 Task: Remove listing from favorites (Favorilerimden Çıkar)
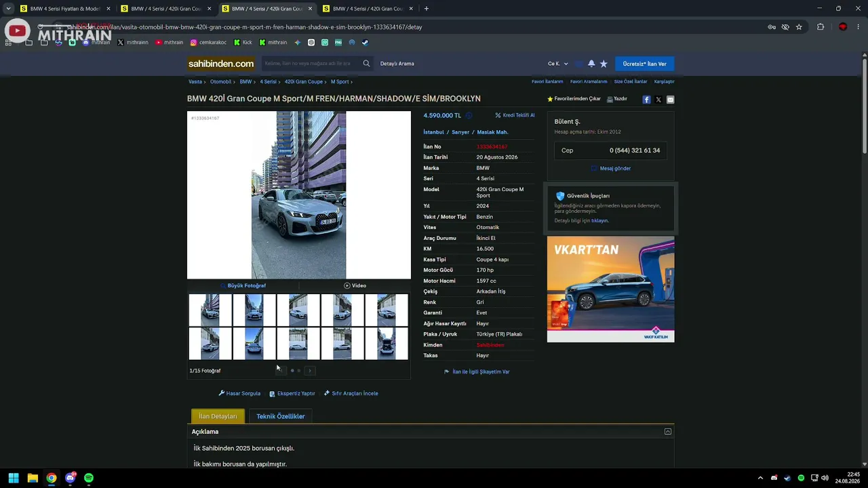574,99
